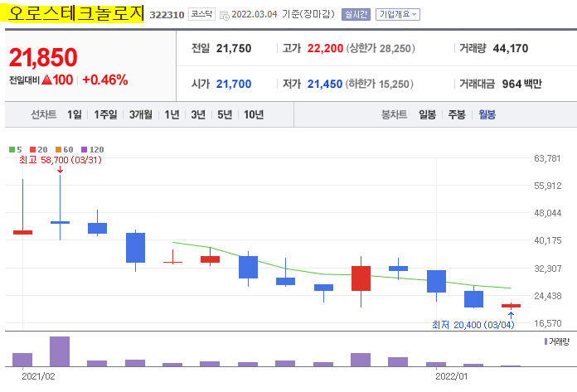Click the 55,912 price axis label
The height and width of the screenshot is (392, 577).
pos(547,186)
